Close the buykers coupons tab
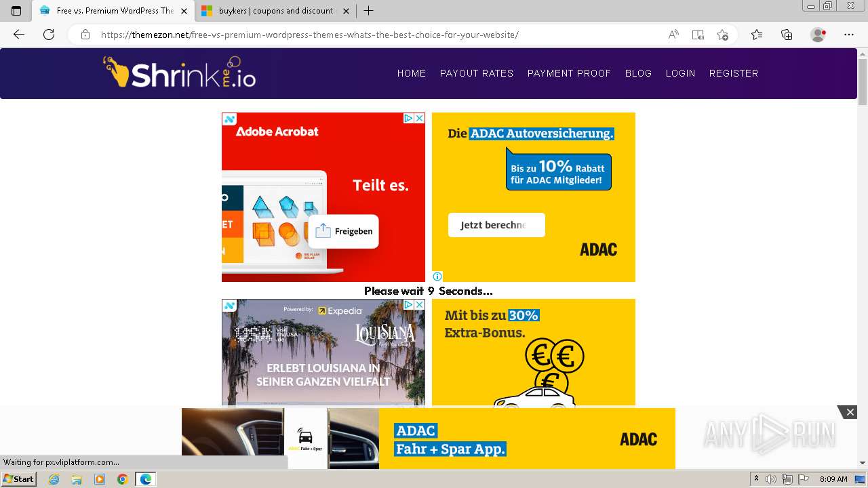The width and height of the screenshot is (868, 488). coord(346,11)
